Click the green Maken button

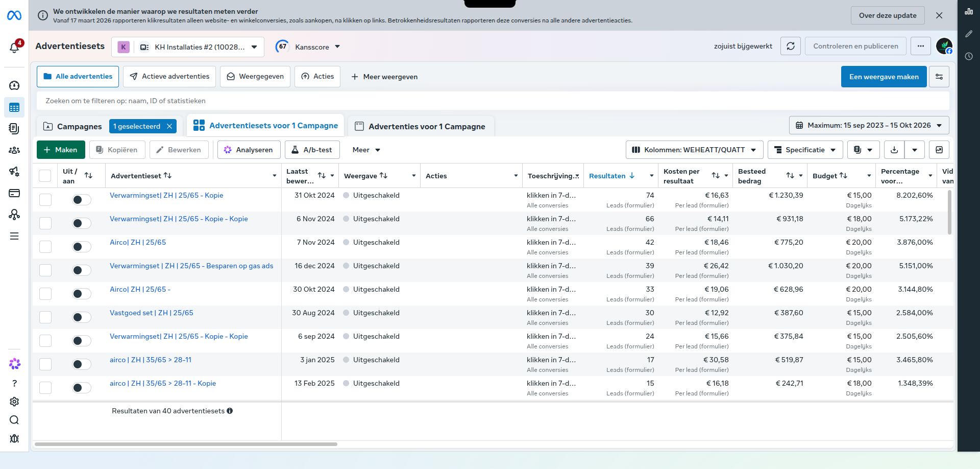(61, 150)
